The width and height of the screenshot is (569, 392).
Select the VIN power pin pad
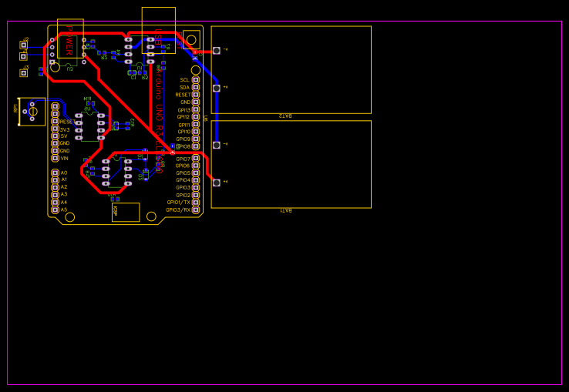tap(55, 158)
